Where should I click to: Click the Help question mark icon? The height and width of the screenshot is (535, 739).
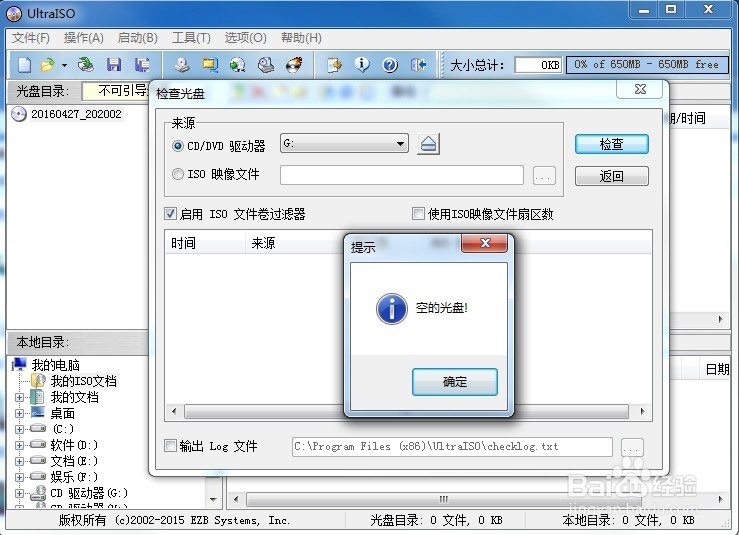click(x=390, y=65)
